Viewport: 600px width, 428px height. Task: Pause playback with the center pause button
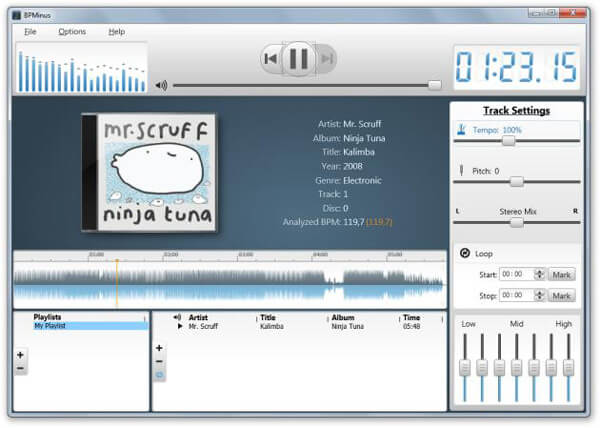[298, 59]
